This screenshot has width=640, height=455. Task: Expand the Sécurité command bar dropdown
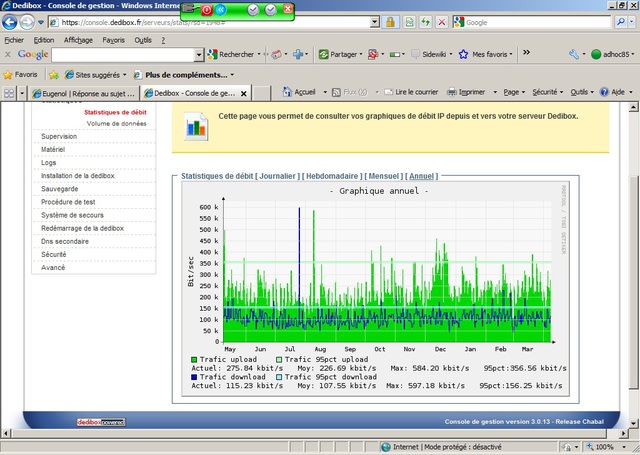click(547, 92)
